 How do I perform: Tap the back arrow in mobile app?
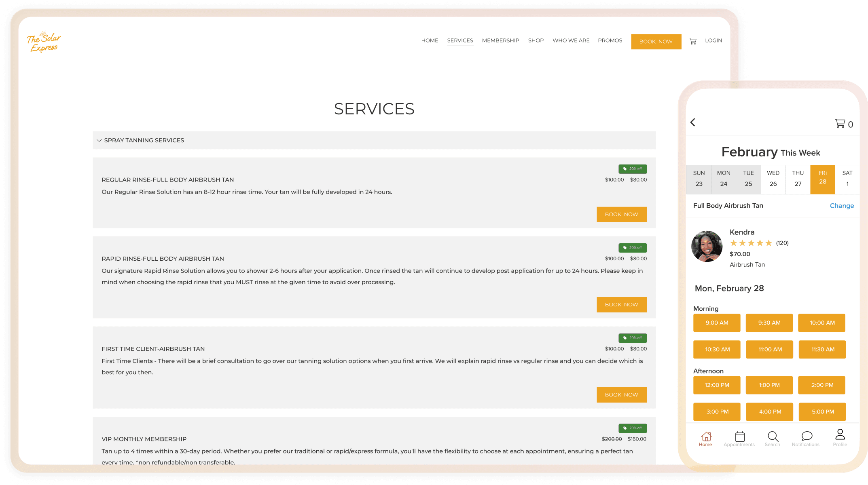click(x=693, y=122)
